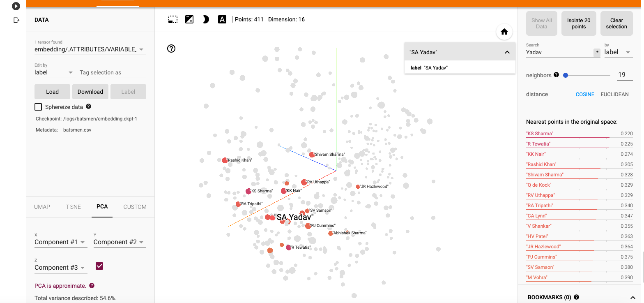Open the X Component #1 dropdown

[x=60, y=242]
